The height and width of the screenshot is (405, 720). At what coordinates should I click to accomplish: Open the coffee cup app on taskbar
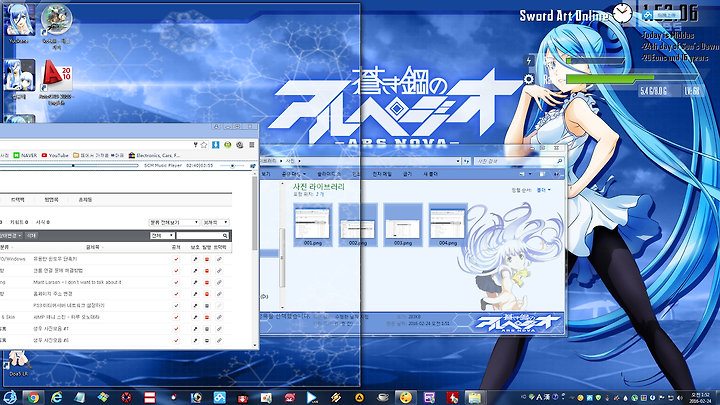382,397
